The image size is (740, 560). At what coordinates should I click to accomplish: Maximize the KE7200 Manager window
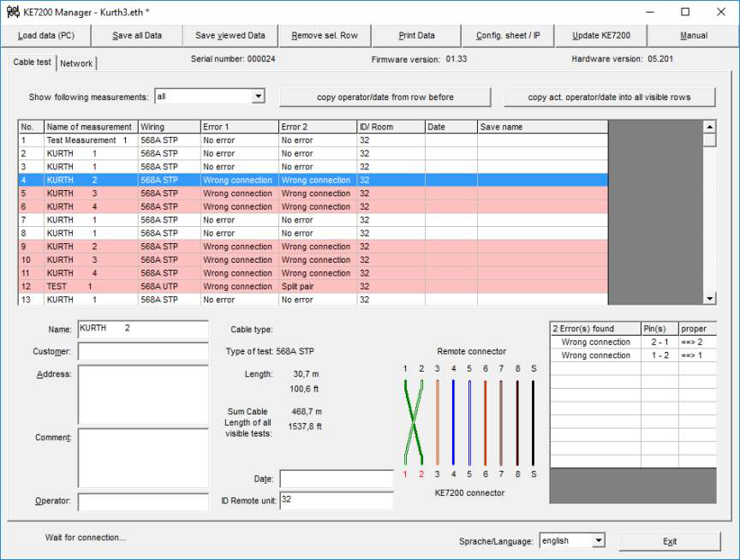pyautogui.click(x=685, y=12)
